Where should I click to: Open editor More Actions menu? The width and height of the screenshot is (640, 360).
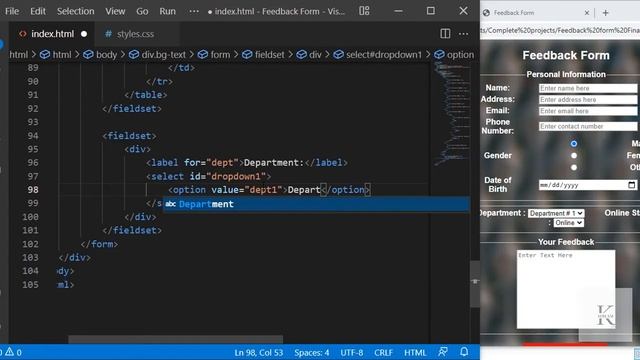pyautogui.click(x=463, y=34)
